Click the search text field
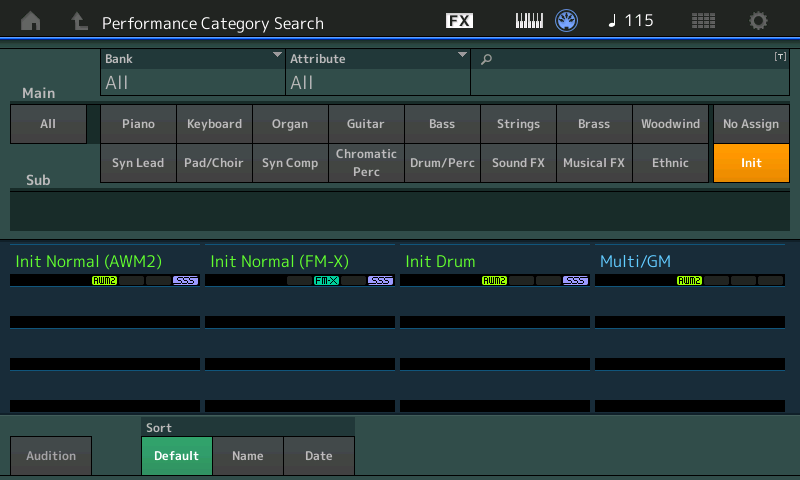Image resolution: width=800 pixels, height=480 pixels. tap(630, 74)
